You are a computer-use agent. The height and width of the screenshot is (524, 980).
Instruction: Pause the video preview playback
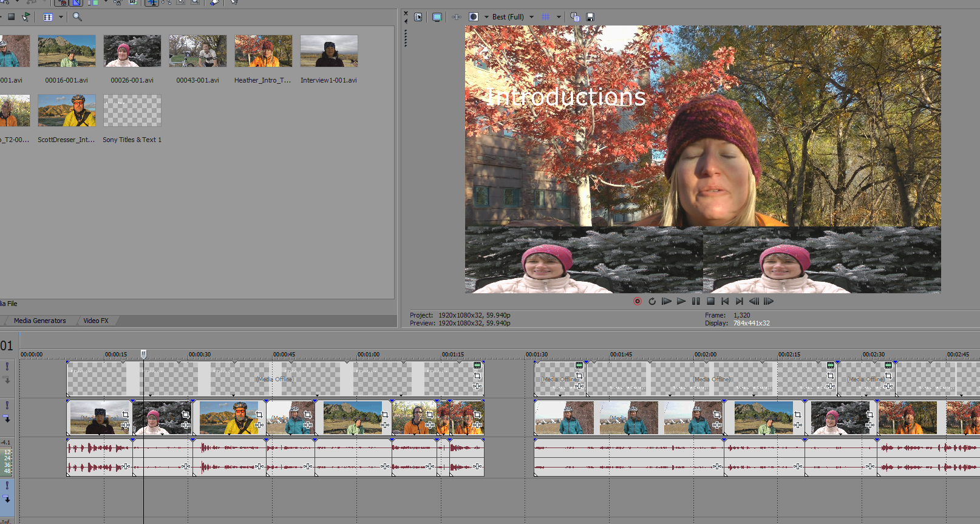click(696, 301)
